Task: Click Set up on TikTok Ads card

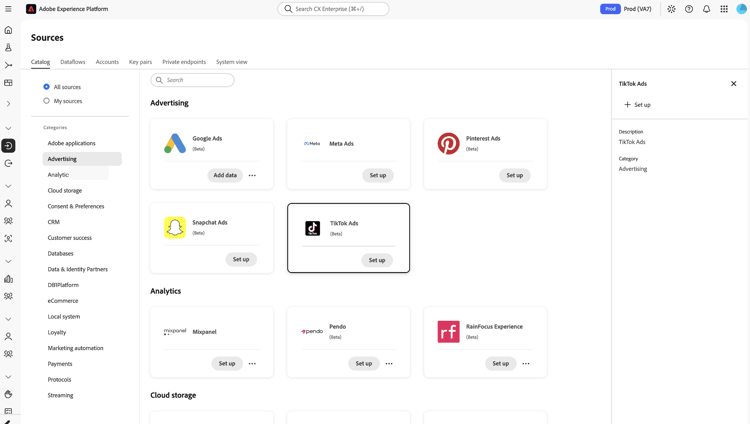Action: pyautogui.click(x=377, y=260)
